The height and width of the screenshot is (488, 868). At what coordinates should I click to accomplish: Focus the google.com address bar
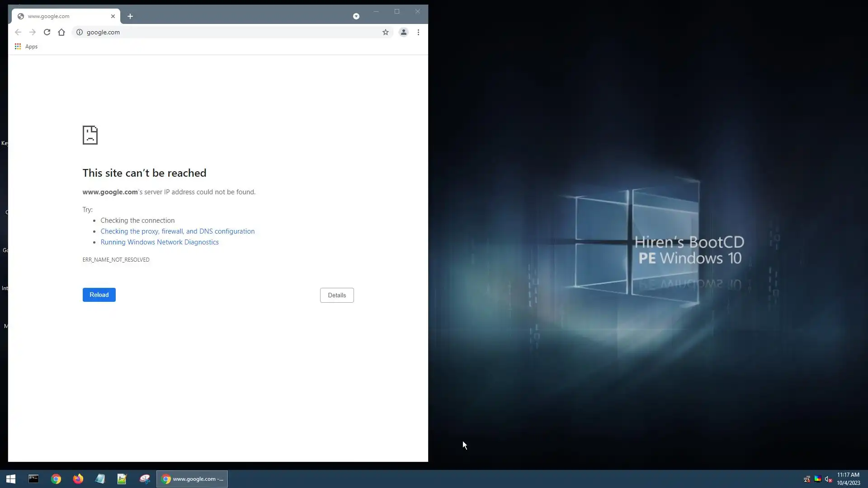pos(226,32)
